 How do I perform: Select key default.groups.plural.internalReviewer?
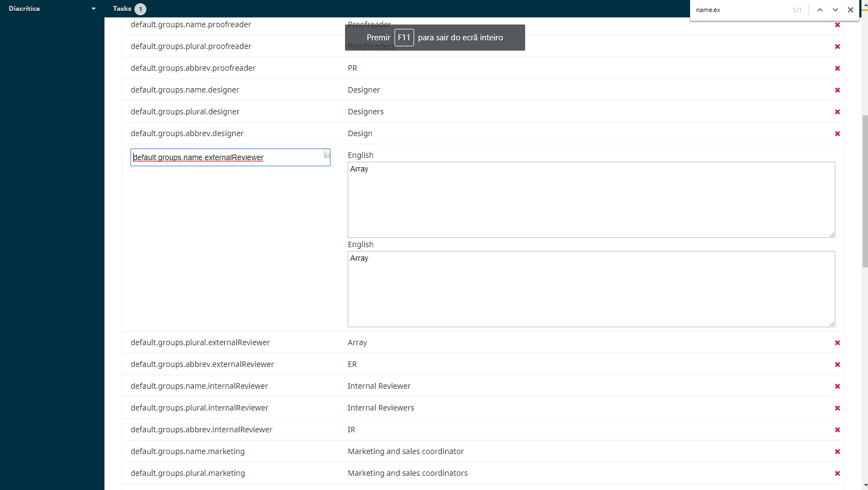tap(200, 408)
